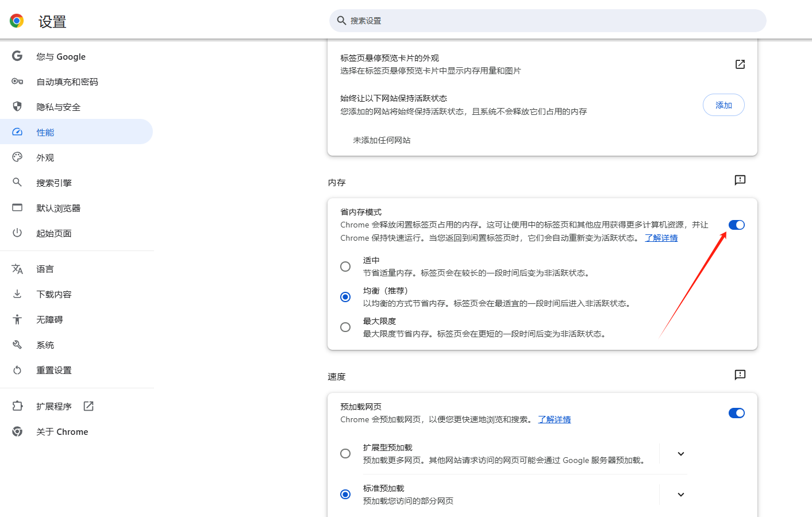812x517 pixels.
Task: Click the 设置 page title
Action: pyautogui.click(x=52, y=22)
